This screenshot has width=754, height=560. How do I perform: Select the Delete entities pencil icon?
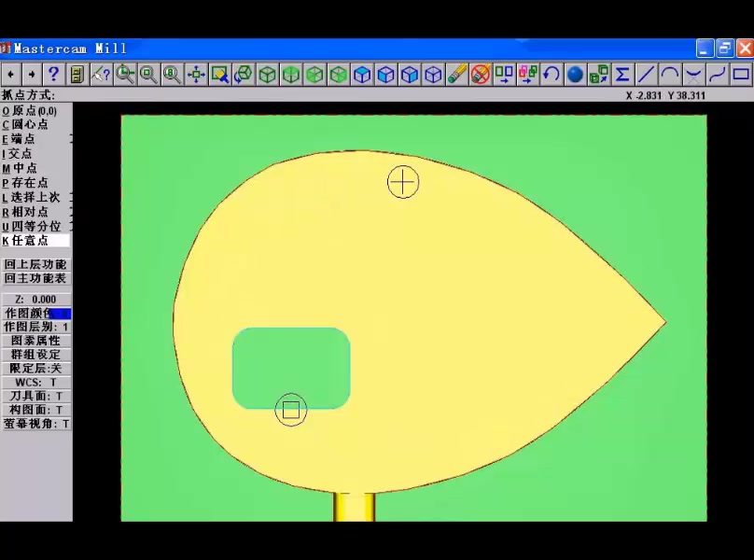[457, 75]
